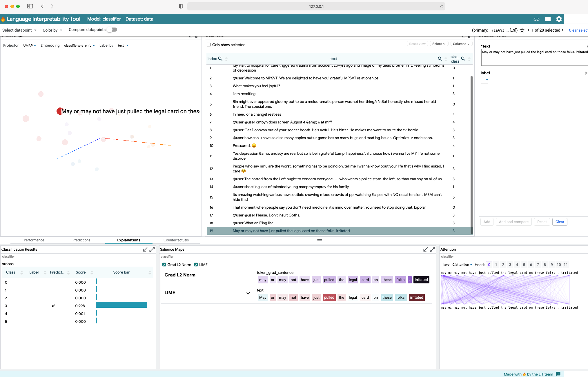The width and height of the screenshot is (588, 377).
Task: Switch to the Counterfactuals tab
Action: [x=176, y=240]
